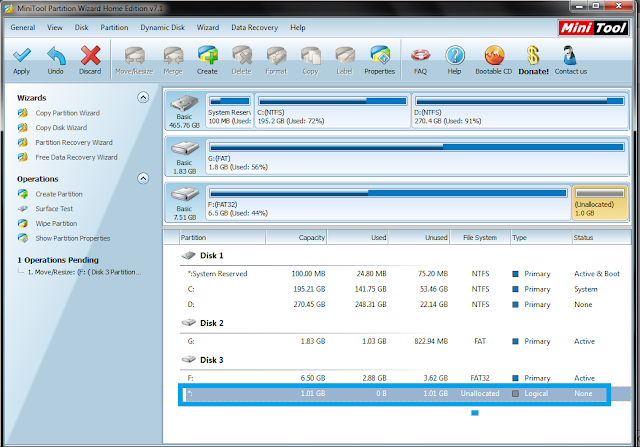Click the Label toolbar icon

click(344, 55)
